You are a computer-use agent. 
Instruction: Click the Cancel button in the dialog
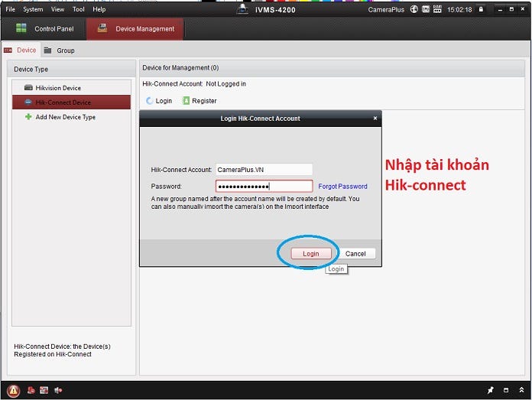(x=355, y=254)
